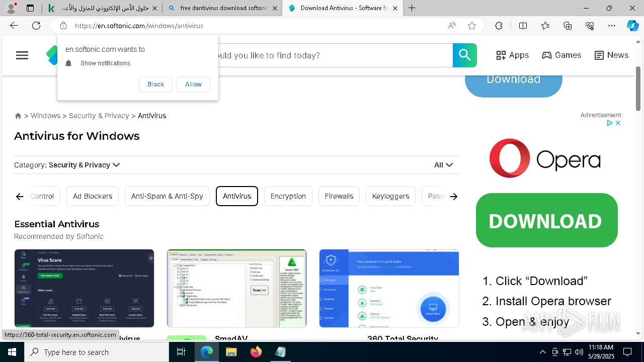Select the Anti-Spam & Anti-Spy chip
This screenshot has height=362, width=644.
pos(167,196)
